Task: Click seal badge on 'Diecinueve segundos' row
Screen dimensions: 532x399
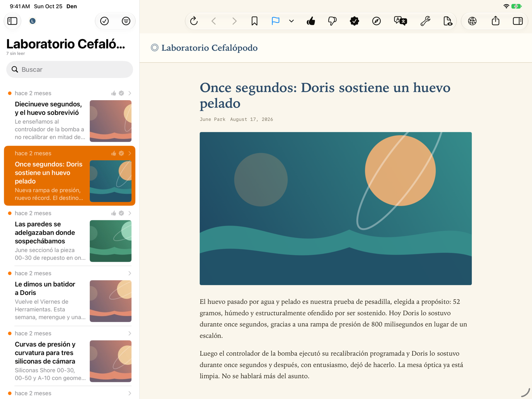Action: (121, 93)
